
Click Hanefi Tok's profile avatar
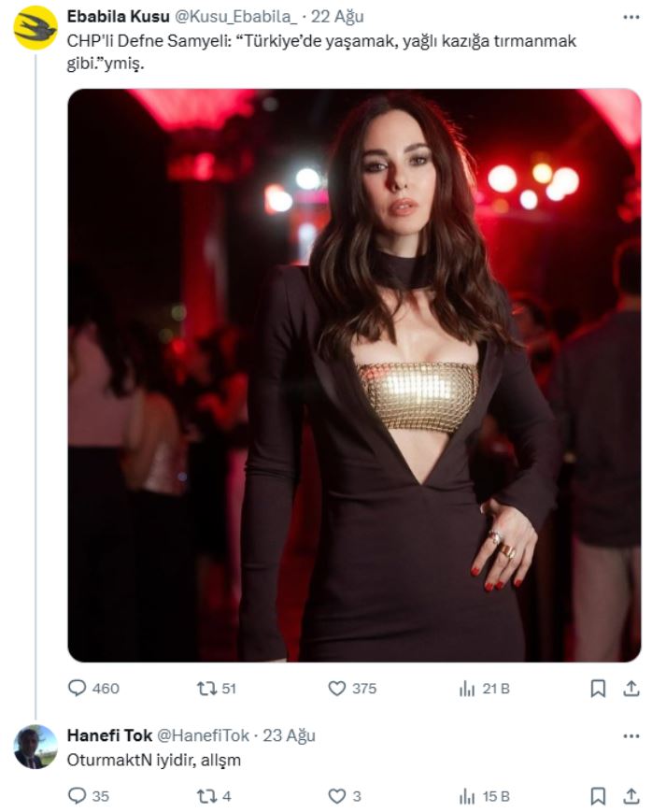35,747
